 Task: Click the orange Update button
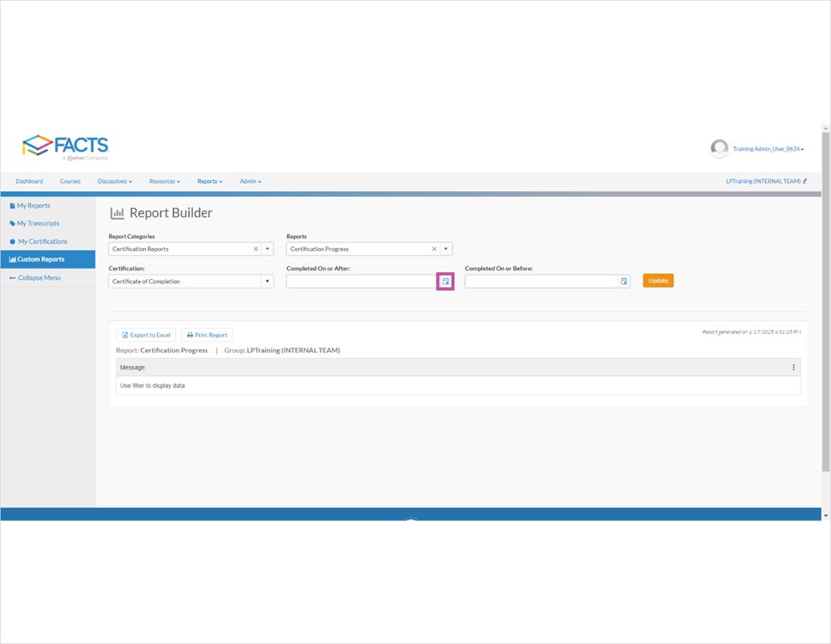(658, 281)
